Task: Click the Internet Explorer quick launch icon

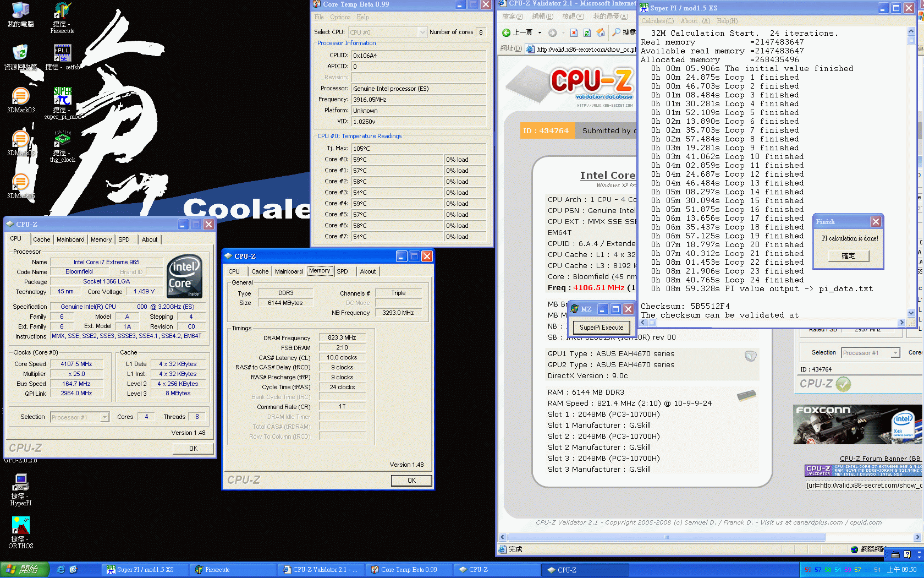Action: pyautogui.click(x=61, y=570)
